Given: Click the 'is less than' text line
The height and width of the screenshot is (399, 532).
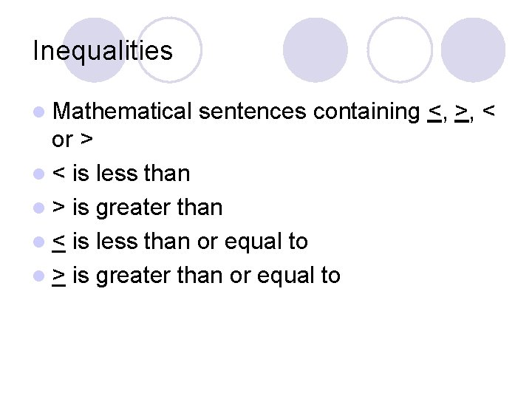Looking at the screenshot, I should coord(121,174).
